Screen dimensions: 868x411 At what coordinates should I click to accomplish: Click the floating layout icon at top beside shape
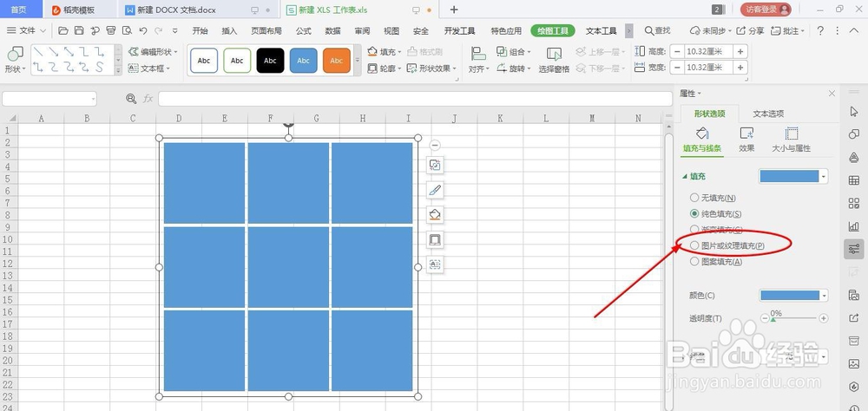tap(435, 165)
